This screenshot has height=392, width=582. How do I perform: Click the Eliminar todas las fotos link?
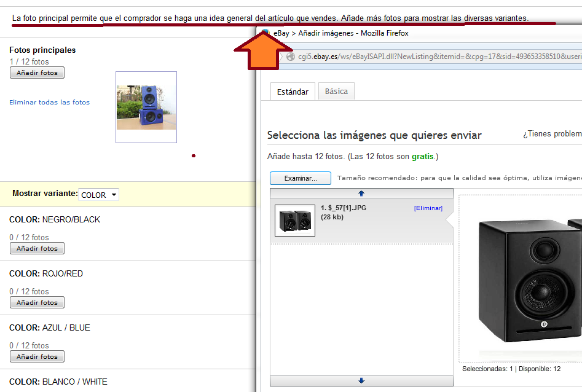(x=49, y=103)
